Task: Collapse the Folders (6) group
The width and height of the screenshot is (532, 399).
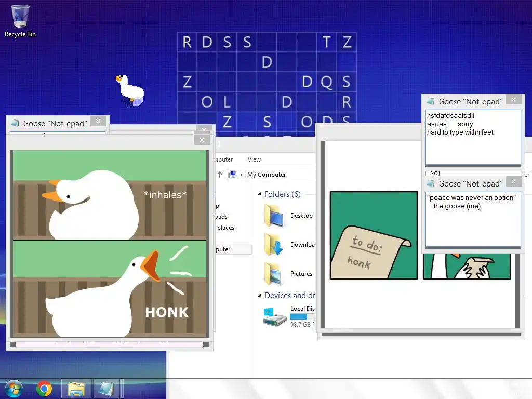Action: click(259, 194)
